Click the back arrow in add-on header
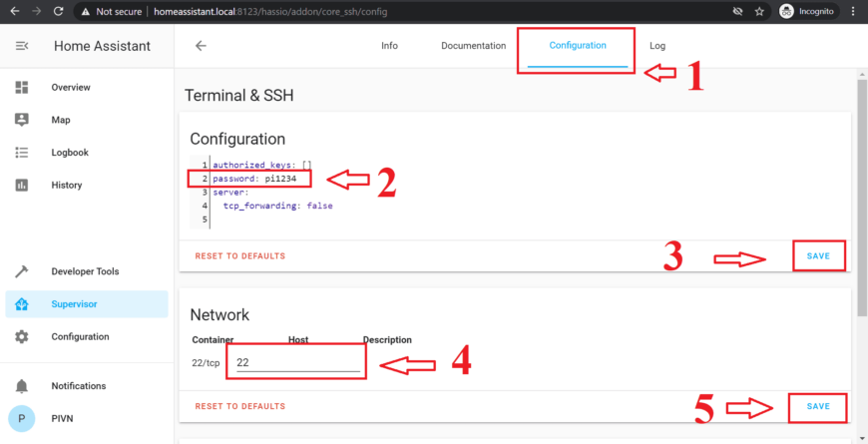868x444 pixels. (x=201, y=46)
